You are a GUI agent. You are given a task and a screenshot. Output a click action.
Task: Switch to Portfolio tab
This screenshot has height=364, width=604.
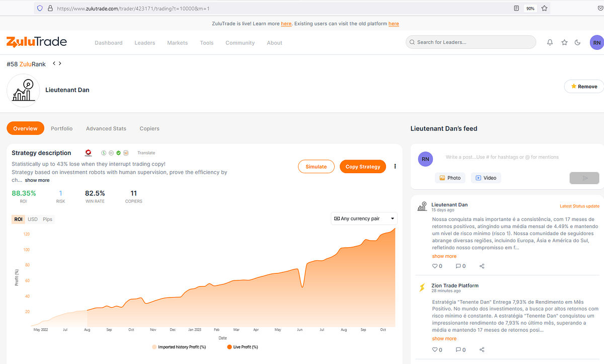pyautogui.click(x=62, y=128)
